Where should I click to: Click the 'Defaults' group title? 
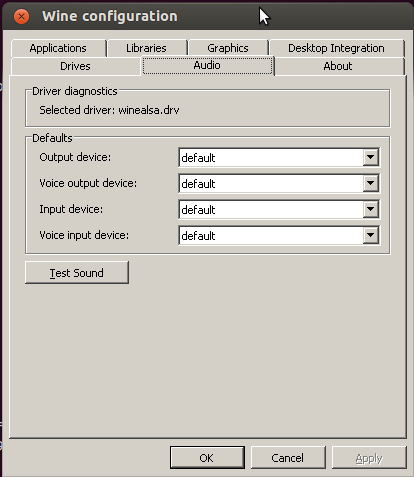pyautogui.click(x=52, y=138)
